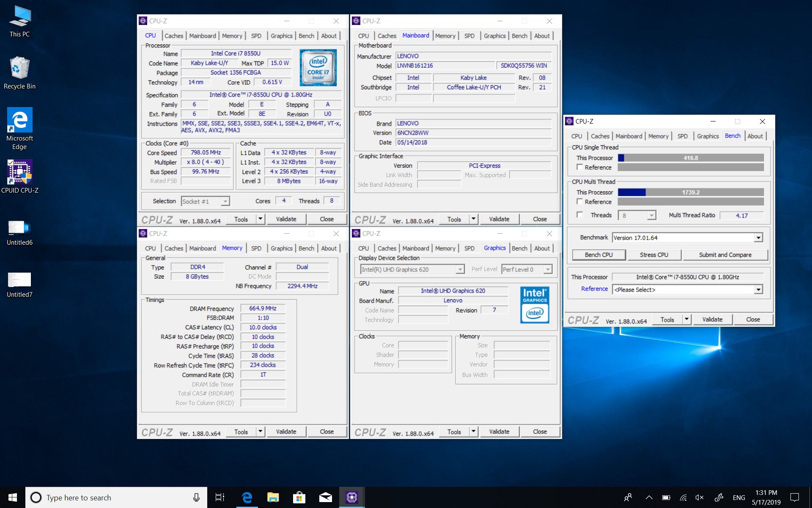This screenshot has width=812, height=508.
Task: Show hidden system tray icons
Action: 649,497
